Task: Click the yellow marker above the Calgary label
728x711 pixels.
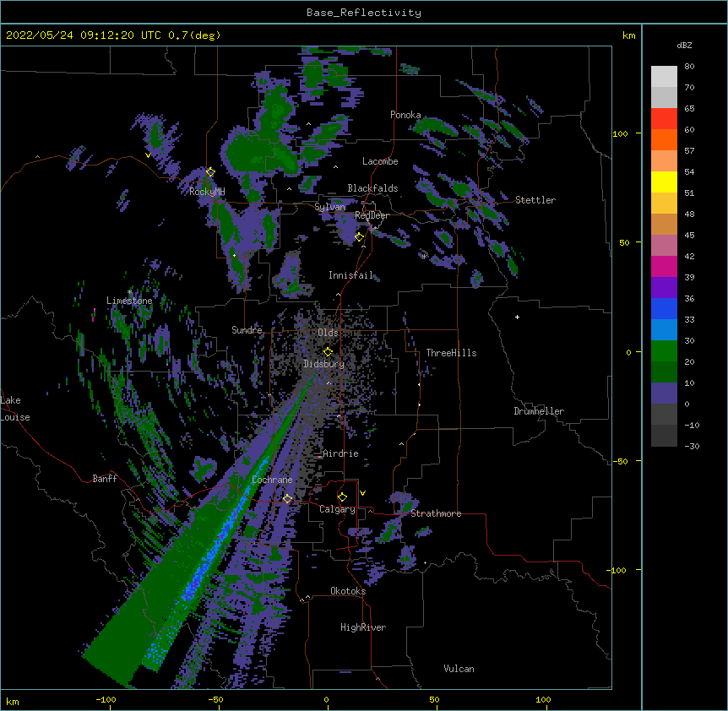Action: (342, 497)
